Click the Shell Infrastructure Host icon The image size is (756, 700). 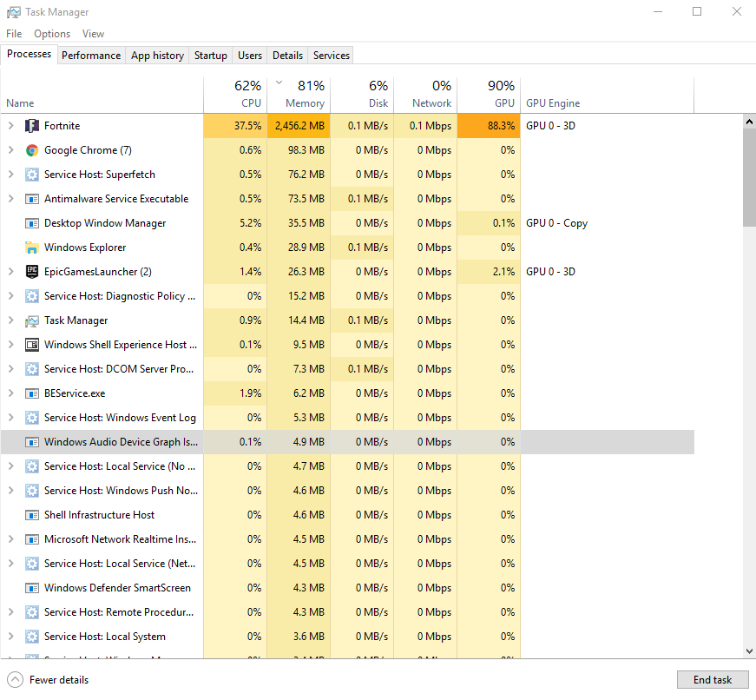coord(32,515)
